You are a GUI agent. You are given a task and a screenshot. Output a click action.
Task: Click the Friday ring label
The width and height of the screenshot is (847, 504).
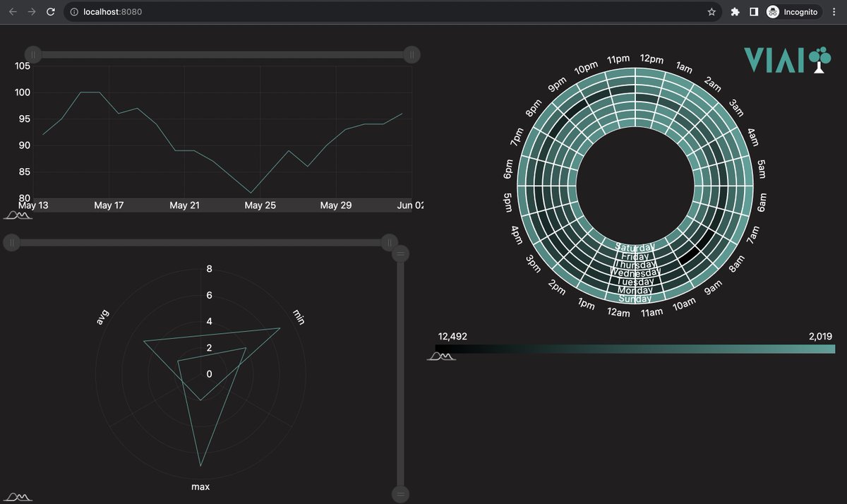(x=635, y=256)
